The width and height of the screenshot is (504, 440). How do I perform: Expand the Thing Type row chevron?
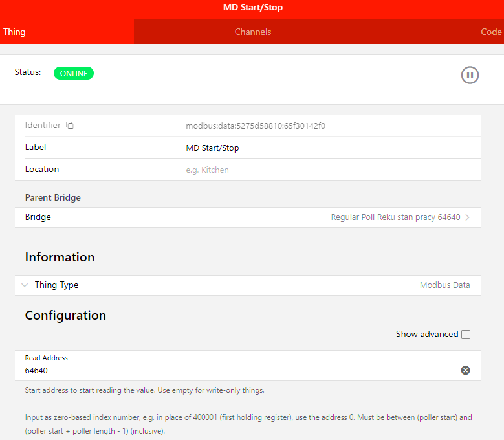pos(25,285)
